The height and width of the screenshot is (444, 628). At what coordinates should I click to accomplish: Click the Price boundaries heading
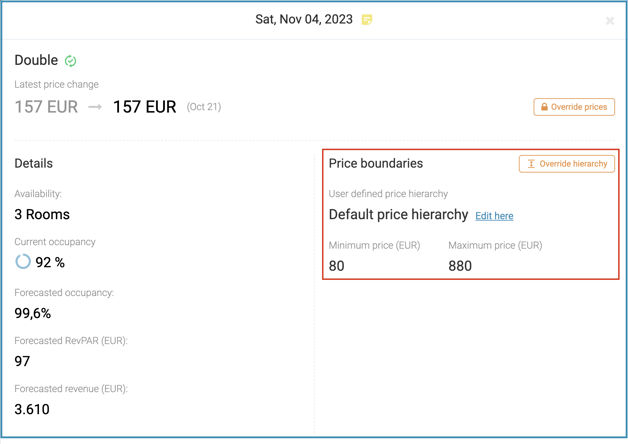tap(376, 163)
